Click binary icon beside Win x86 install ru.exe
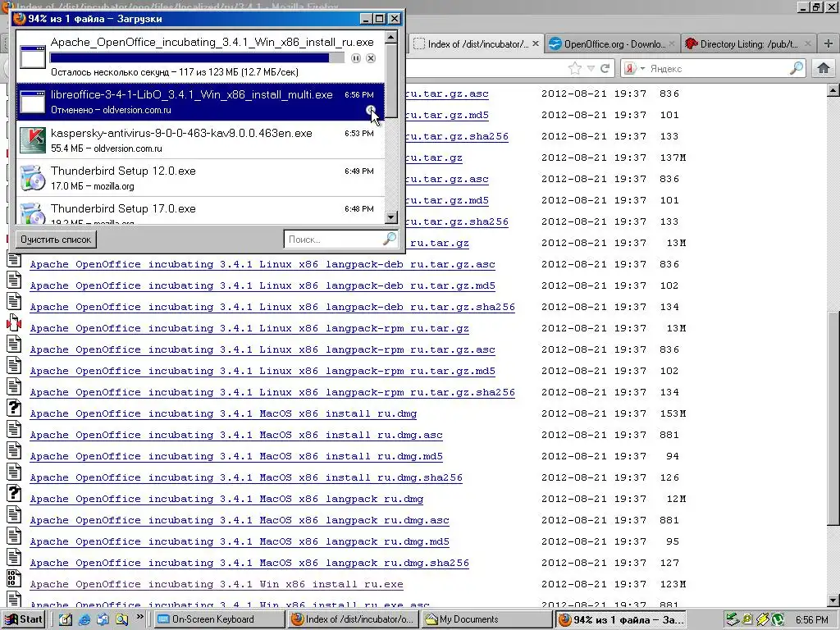840x630 pixels. [14, 578]
